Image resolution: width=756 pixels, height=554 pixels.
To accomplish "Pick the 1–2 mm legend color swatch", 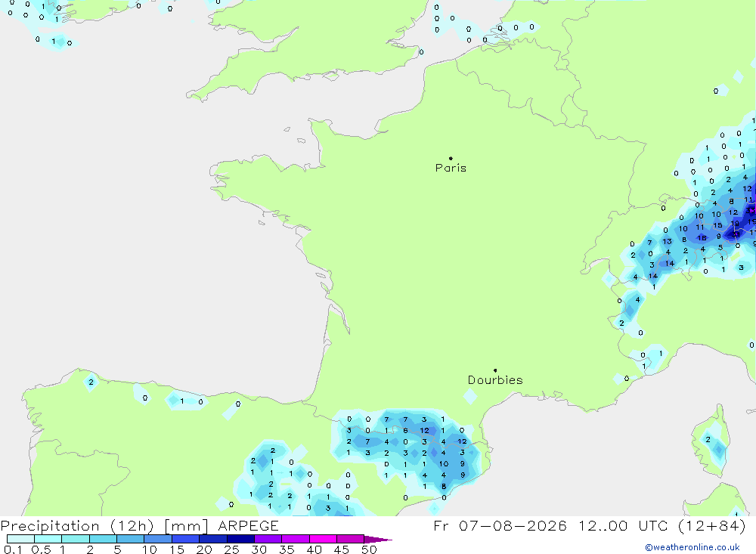I will pyautogui.click(x=76, y=539).
